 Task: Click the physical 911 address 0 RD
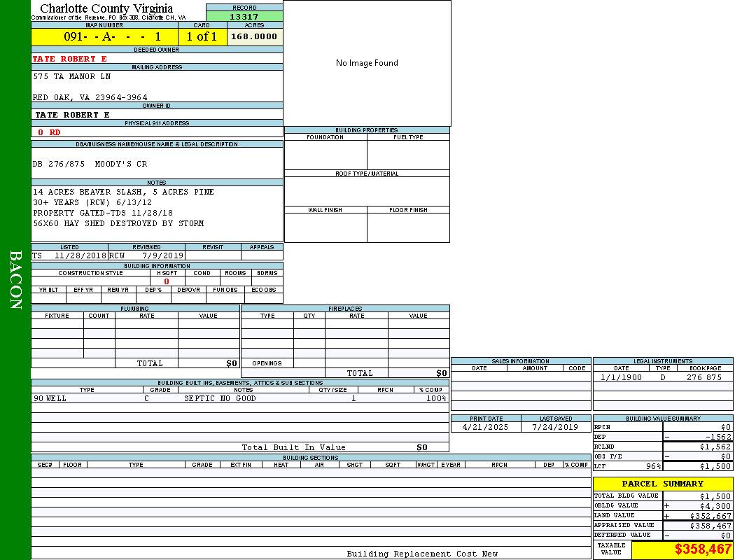(x=50, y=132)
